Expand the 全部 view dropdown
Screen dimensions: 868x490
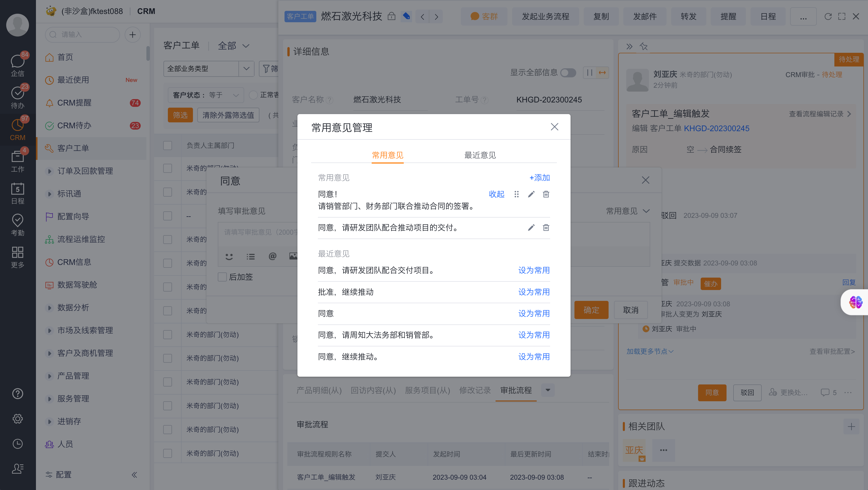[x=234, y=46]
